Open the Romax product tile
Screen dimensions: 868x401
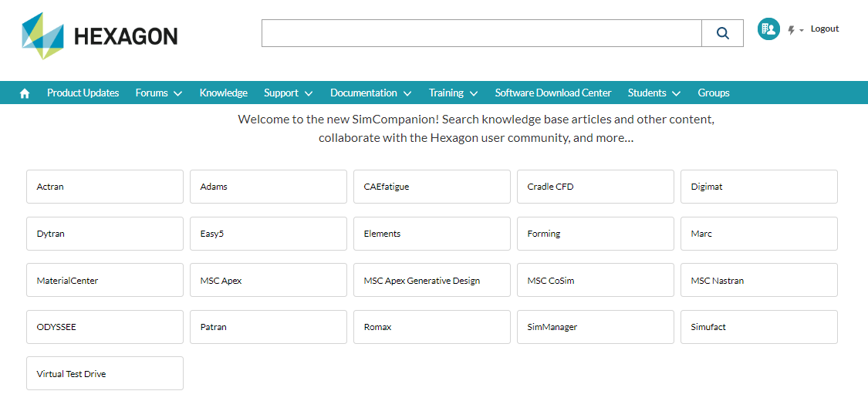[x=432, y=327]
